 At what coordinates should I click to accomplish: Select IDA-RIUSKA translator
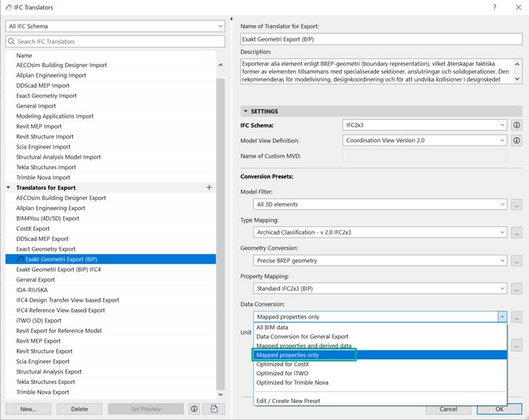click(x=111, y=290)
